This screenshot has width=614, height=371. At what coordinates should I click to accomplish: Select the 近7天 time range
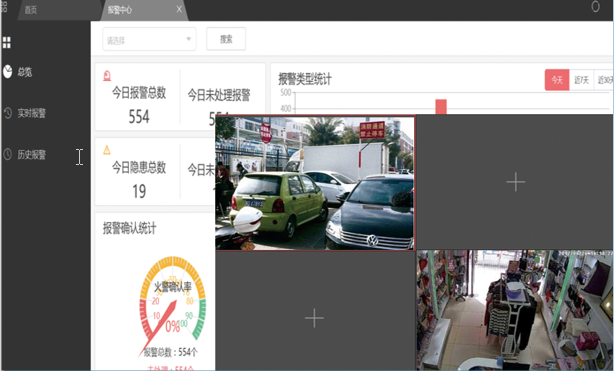pyautogui.click(x=581, y=80)
